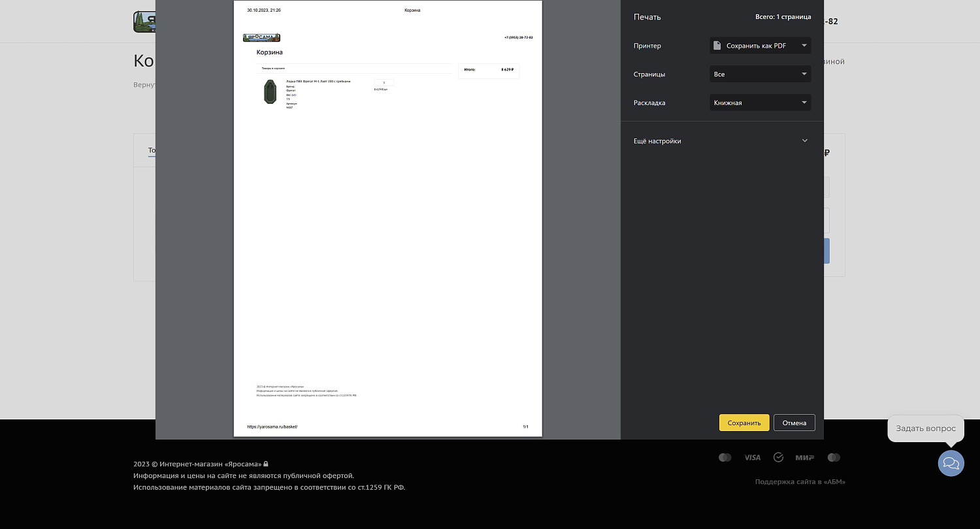The height and width of the screenshot is (529, 980).
Task: Expand the Ещё настройки section
Action: [721, 141]
